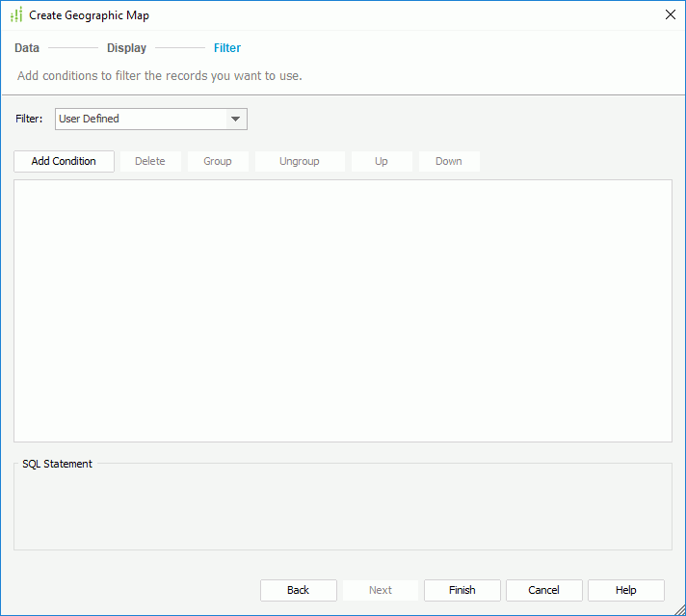686x616 pixels.
Task: Close the Create Geographic Map dialog
Action: 670,14
